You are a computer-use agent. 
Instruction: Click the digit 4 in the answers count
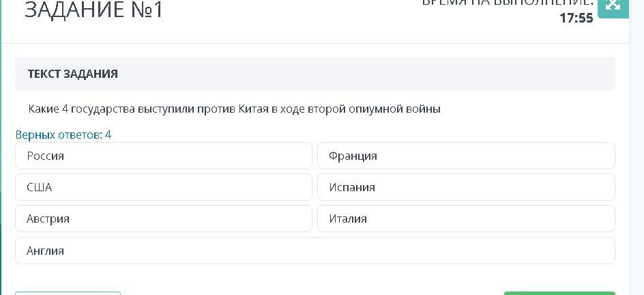[108, 135]
